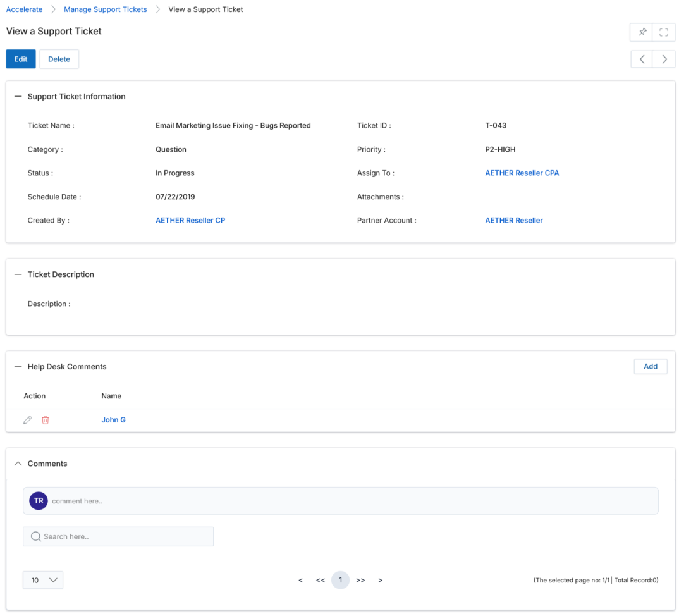
Task: Click the Action column header
Action: coord(35,396)
